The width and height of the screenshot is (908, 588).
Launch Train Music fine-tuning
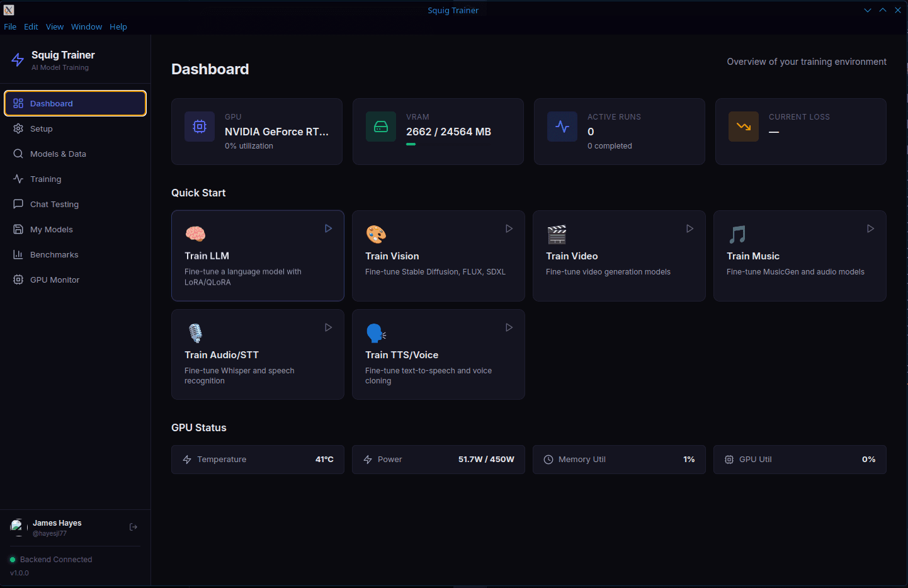(x=870, y=228)
